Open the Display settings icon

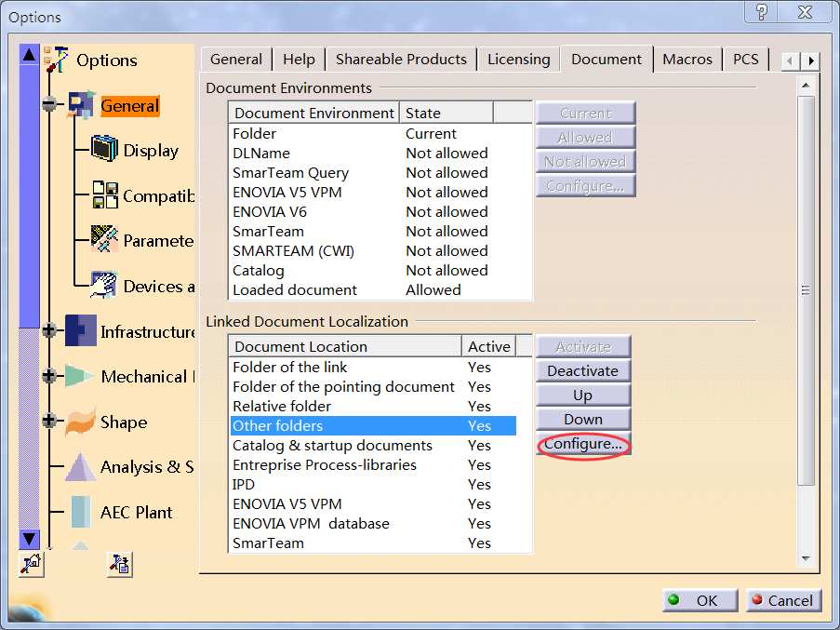click(x=104, y=148)
